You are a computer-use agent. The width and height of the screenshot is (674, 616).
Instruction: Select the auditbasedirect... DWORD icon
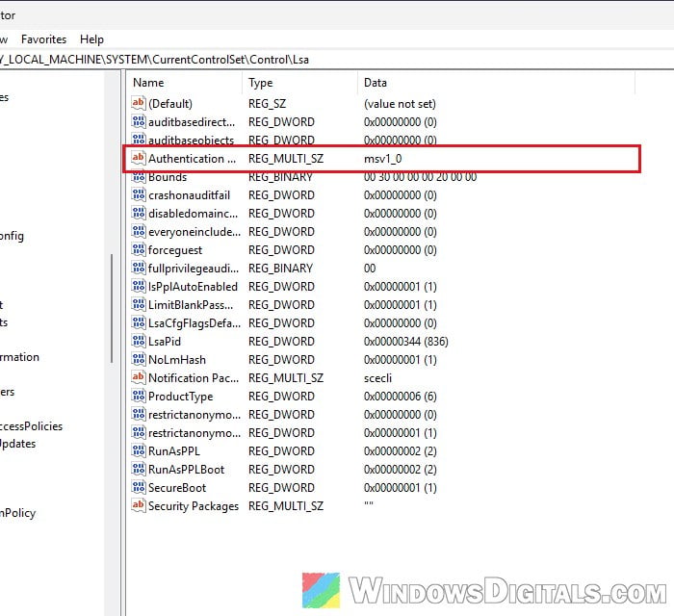coord(139,122)
